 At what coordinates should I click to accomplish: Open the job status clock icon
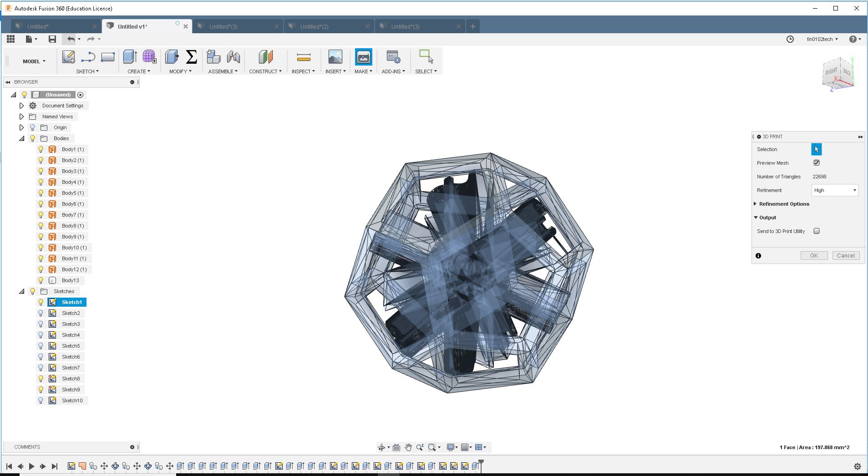[790, 39]
